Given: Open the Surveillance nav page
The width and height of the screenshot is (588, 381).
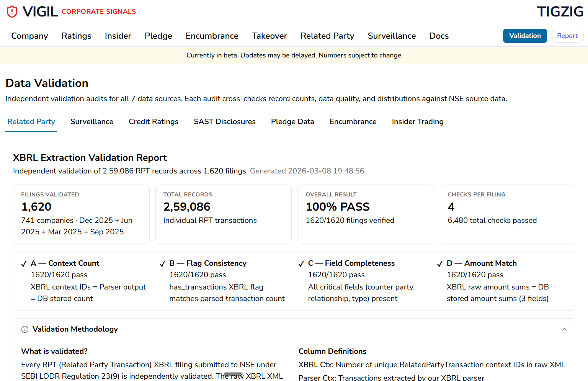Looking at the screenshot, I should (x=392, y=36).
